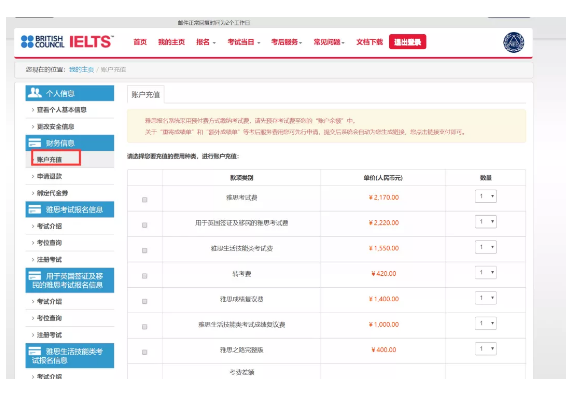Open the 考后服务 navigation menu

287,42
